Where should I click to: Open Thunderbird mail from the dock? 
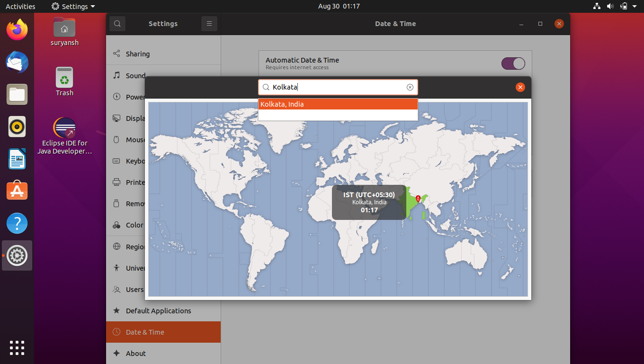click(17, 62)
